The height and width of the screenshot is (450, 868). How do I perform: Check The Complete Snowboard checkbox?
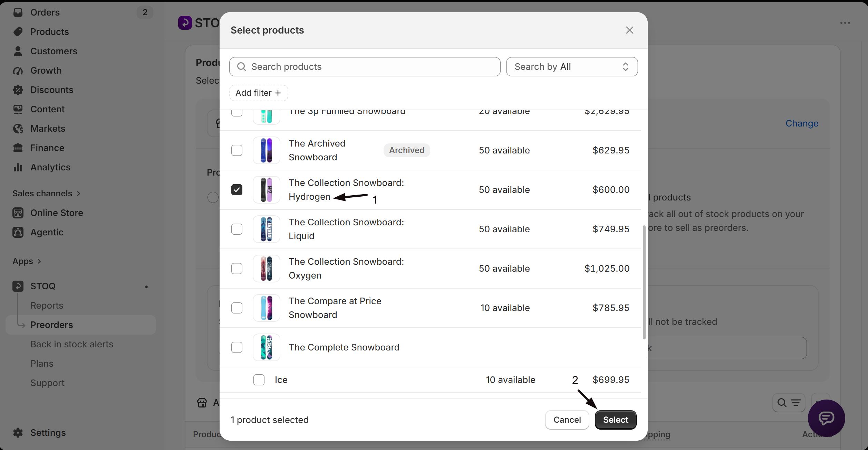tap(237, 347)
